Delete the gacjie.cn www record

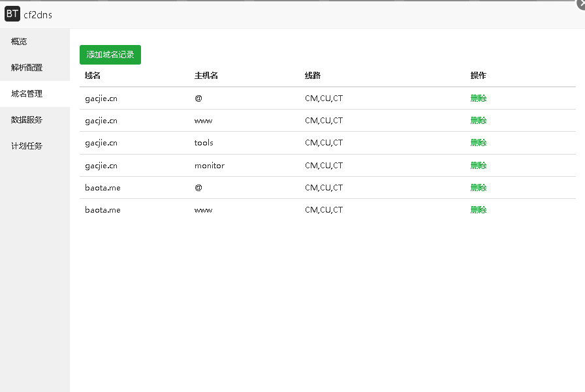[479, 121]
